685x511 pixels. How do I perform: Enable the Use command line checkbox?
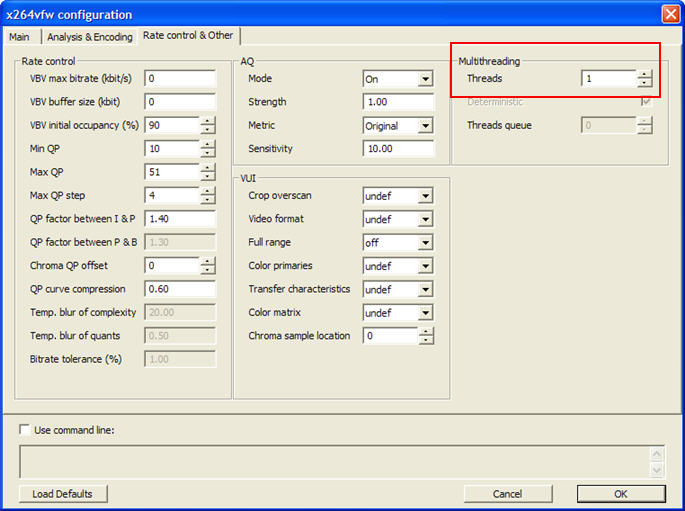tap(25, 430)
